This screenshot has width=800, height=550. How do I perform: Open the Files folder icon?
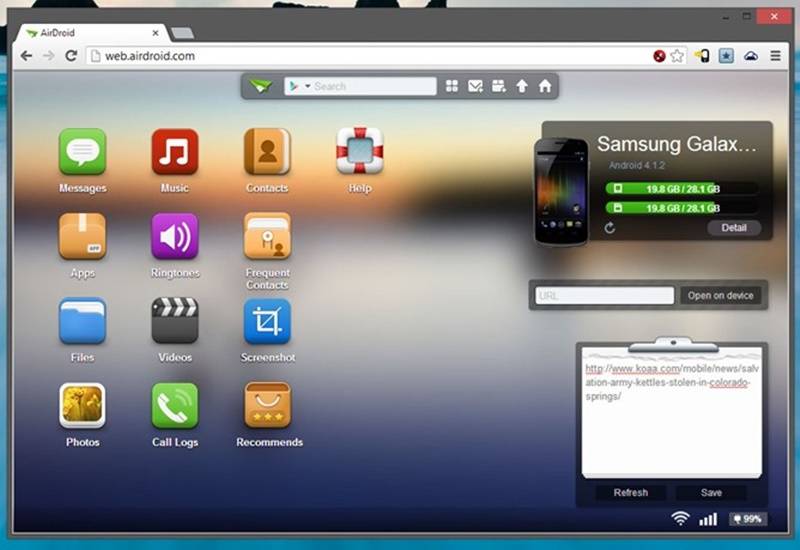tap(82, 321)
